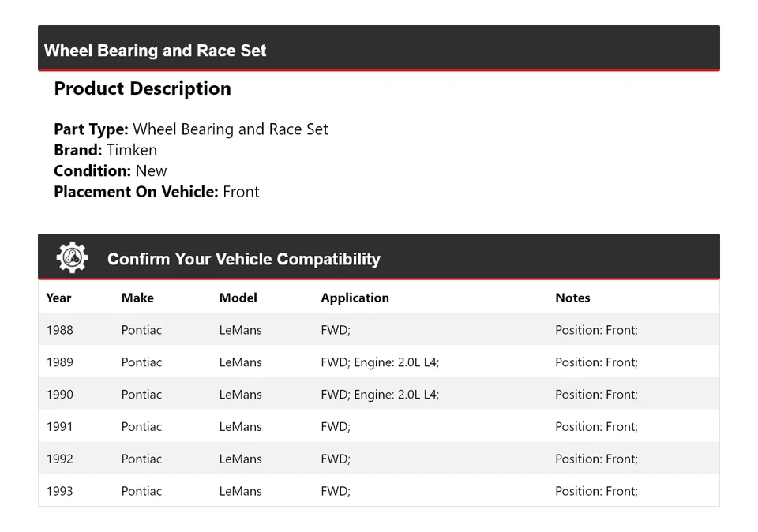Click the 1993 year cell
The image size is (758, 532).
[59, 490]
